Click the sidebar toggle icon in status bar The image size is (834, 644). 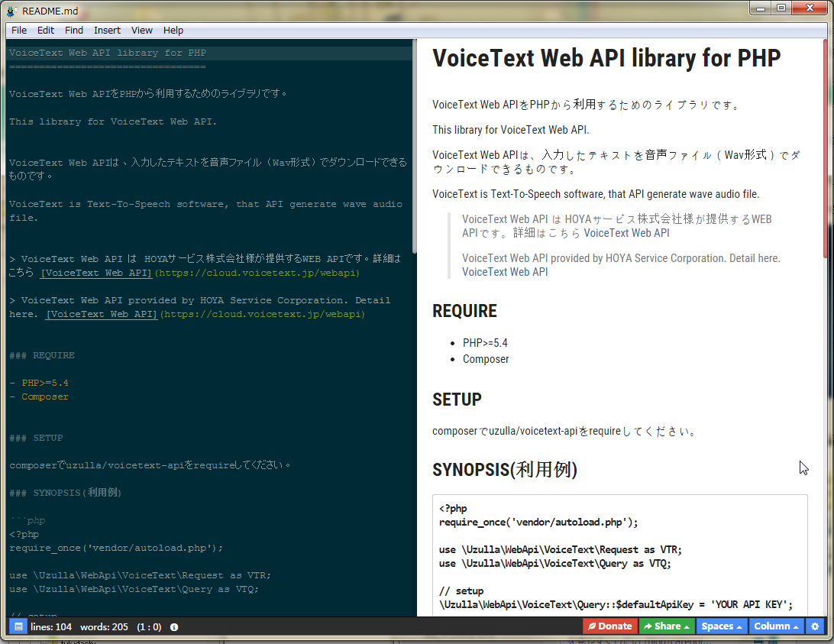pos(18,626)
